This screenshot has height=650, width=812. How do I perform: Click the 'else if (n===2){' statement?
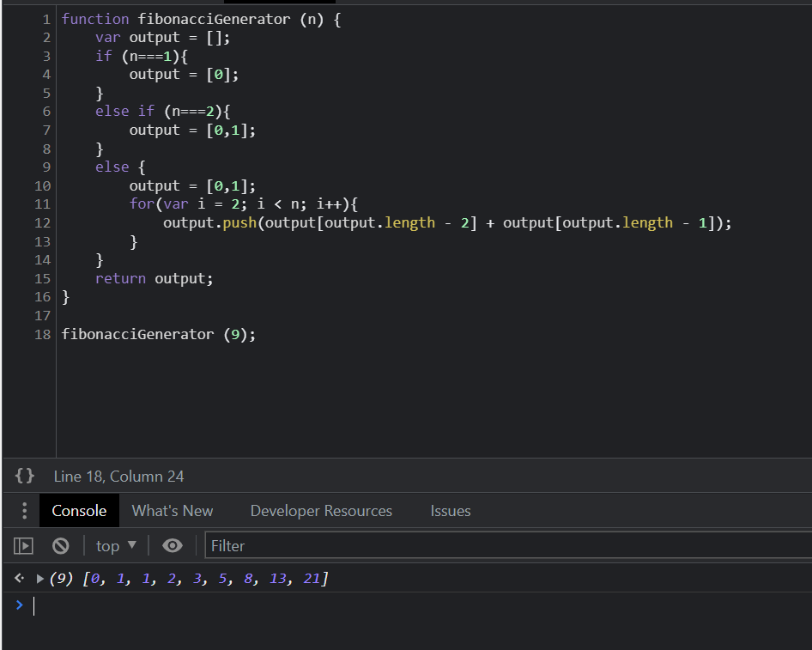pos(162,112)
